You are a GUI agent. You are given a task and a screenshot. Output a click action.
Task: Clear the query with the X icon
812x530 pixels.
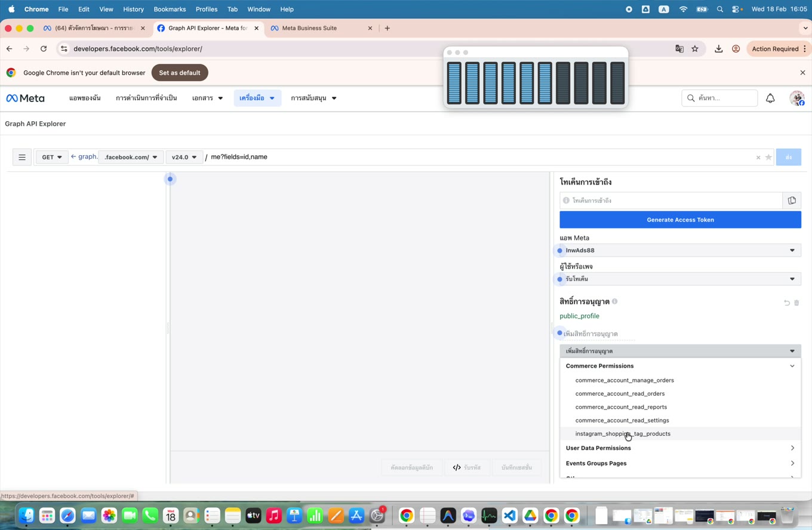tap(758, 158)
